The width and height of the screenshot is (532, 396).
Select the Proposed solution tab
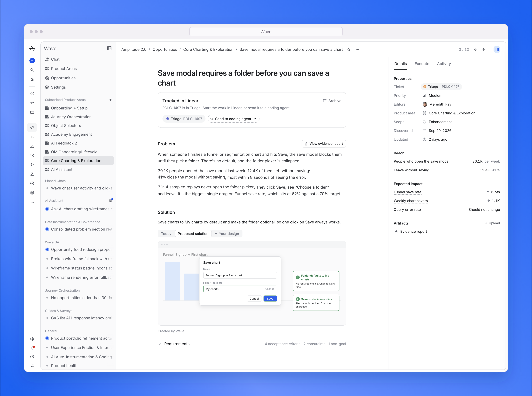click(x=193, y=234)
